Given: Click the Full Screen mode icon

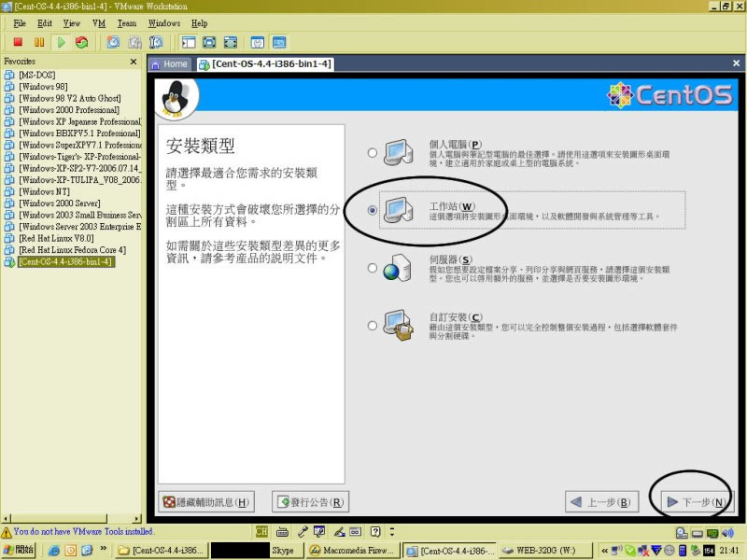Looking at the screenshot, I should pyautogui.click(x=209, y=42).
